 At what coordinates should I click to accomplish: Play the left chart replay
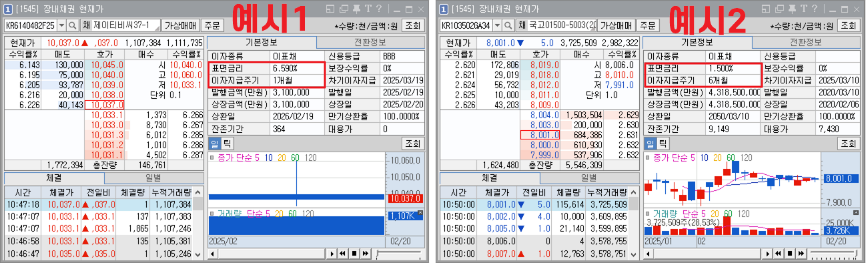coord(332,254)
